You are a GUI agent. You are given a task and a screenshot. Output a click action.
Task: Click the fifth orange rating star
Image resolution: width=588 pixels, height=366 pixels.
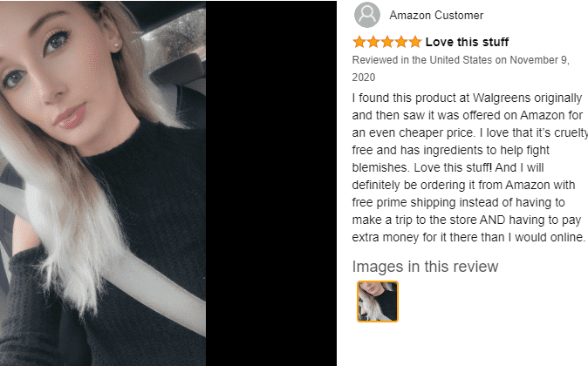[x=414, y=42]
